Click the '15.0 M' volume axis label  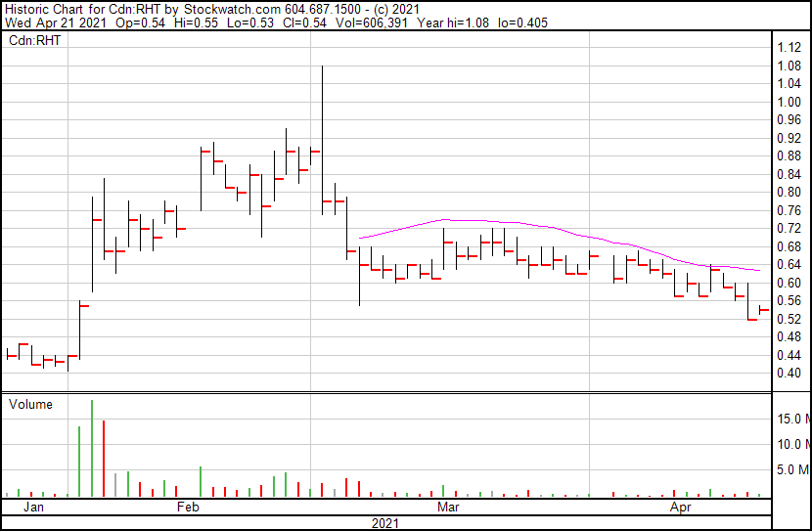coord(793,419)
